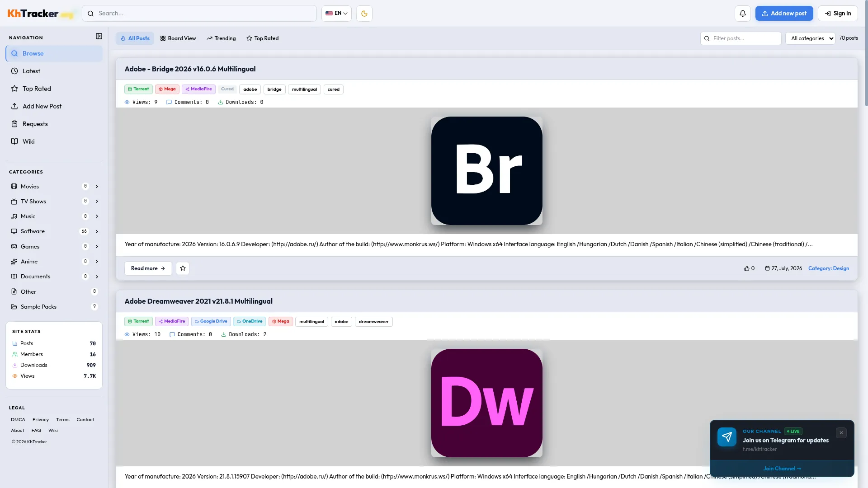Click the Torrent tag on Bridge post
This screenshot has width=868, height=488.
138,89
